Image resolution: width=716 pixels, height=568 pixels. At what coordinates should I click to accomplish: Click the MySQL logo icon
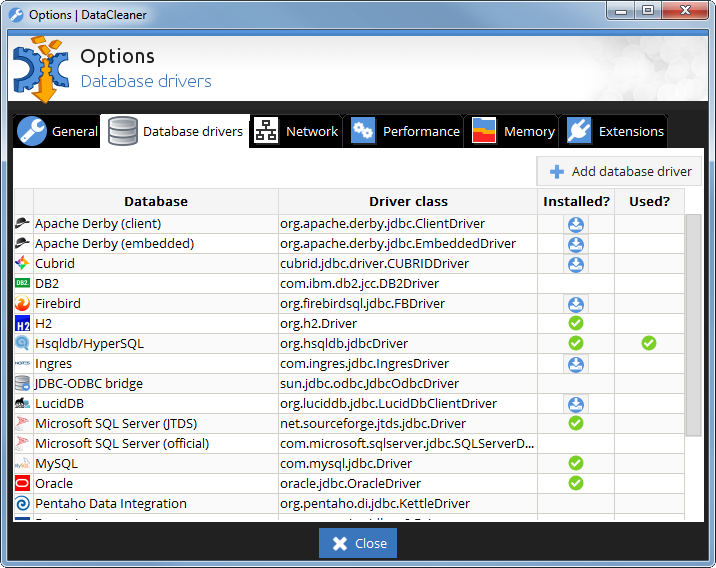click(x=22, y=464)
